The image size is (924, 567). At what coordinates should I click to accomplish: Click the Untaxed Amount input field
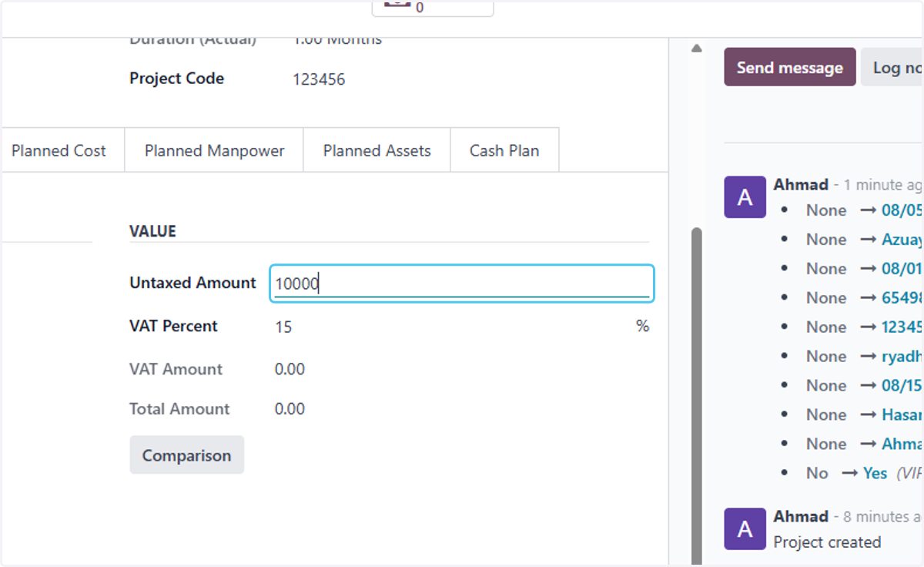click(462, 283)
